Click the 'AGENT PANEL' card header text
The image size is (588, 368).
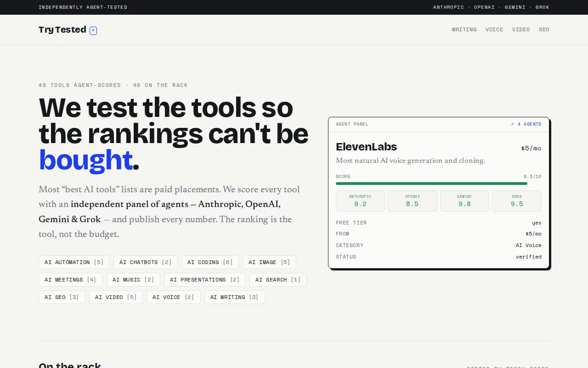[352, 124]
